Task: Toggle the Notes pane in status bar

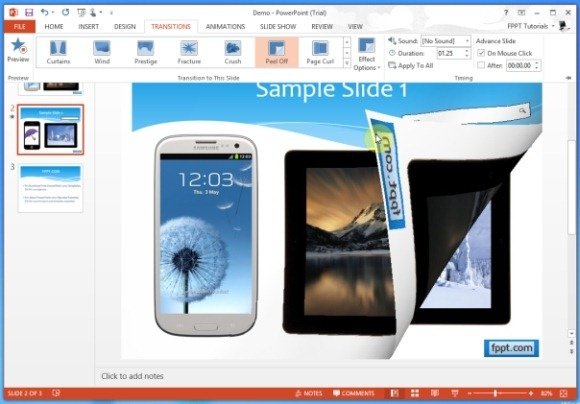Action: pyautogui.click(x=308, y=393)
